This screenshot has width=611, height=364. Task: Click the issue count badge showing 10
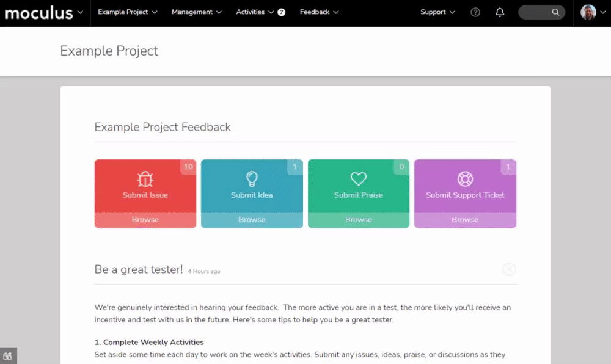click(188, 167)
